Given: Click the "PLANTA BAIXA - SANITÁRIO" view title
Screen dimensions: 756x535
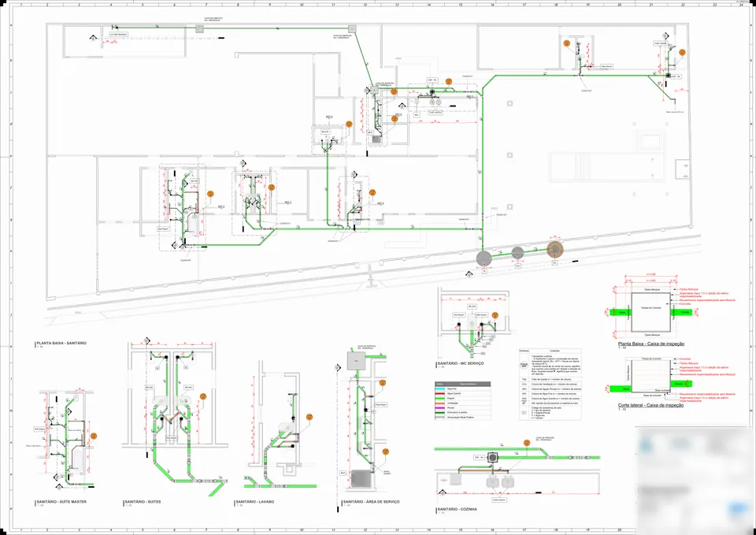Looking at the screenshot, I should click(x=61, y=343).
